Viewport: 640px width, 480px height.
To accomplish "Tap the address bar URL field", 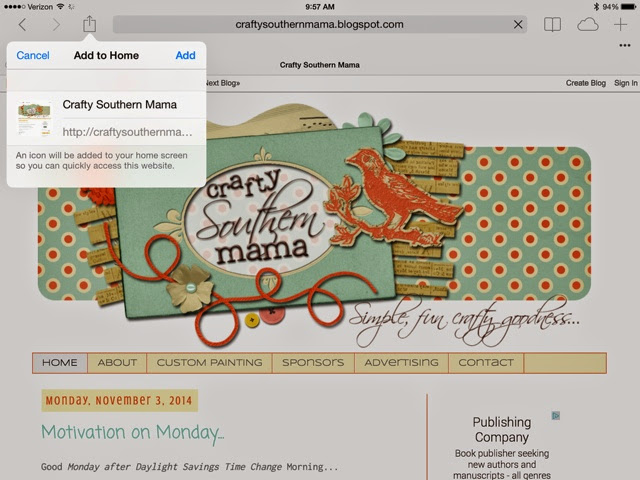I will [x=320, y=24].
